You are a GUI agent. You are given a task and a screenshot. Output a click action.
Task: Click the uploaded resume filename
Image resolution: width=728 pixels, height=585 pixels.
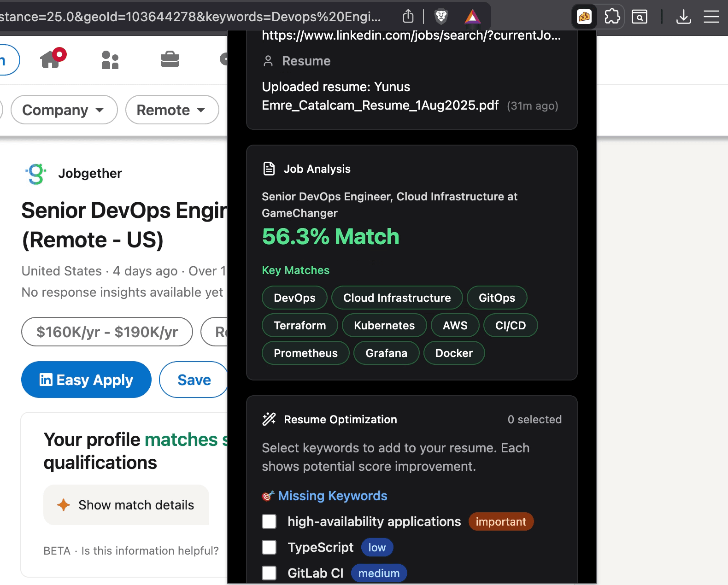380,96
